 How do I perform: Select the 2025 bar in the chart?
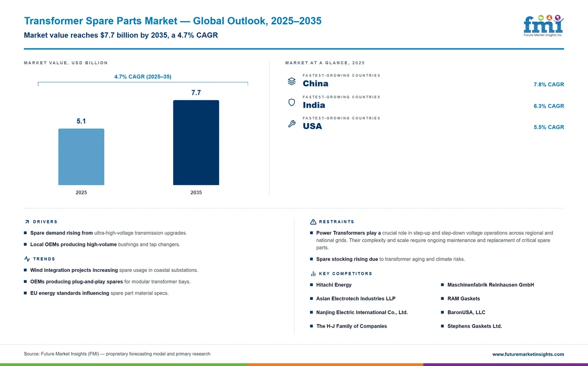[x=81, y=157]
